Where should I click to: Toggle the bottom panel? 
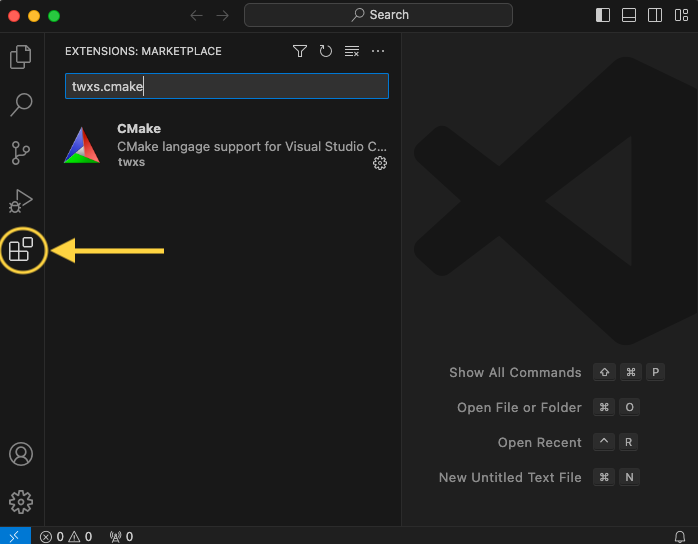tap(629, 15)
